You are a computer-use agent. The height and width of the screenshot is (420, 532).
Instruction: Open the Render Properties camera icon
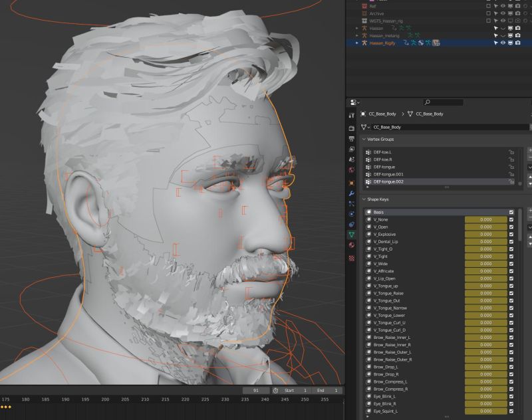tap(350, 126)
